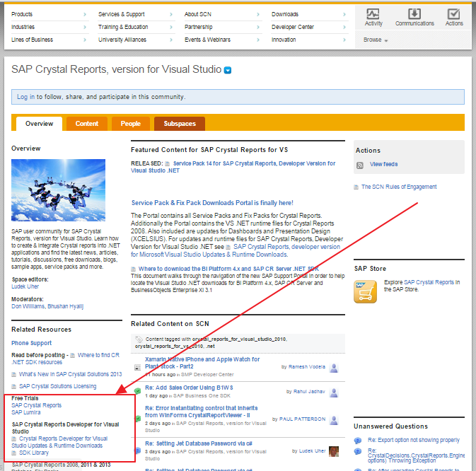Click document icon beside SCN Rules of Engagement
Viewport: 476px width, 471px height.
(356, 187)
